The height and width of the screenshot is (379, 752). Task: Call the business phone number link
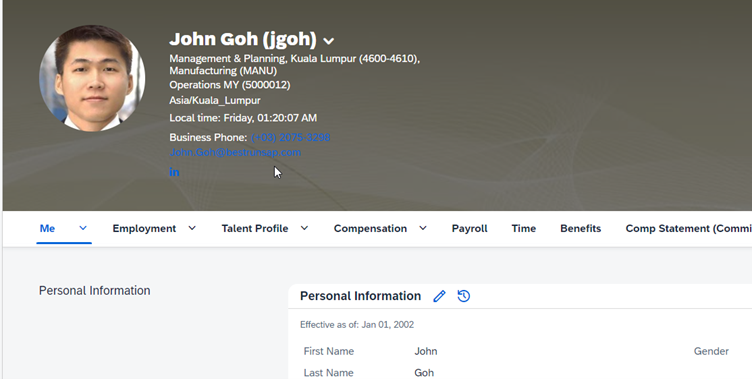point(291,137)
